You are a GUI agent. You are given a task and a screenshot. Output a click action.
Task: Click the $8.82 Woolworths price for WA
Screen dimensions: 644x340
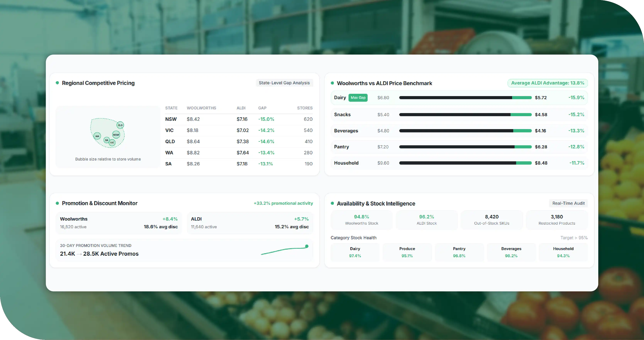[193, 153]
